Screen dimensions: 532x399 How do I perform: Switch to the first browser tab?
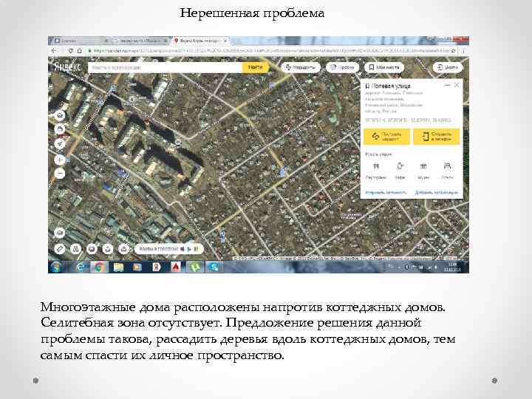pyautogui.click(x=80, y=41)
